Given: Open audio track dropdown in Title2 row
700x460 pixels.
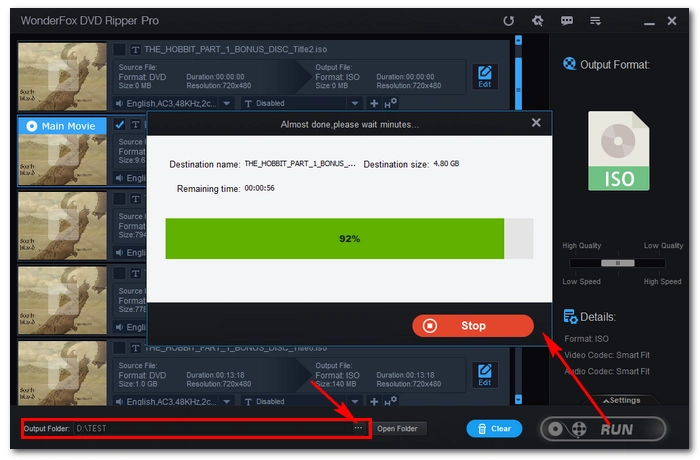Looking at the screenshot, I should click(227, 104).
